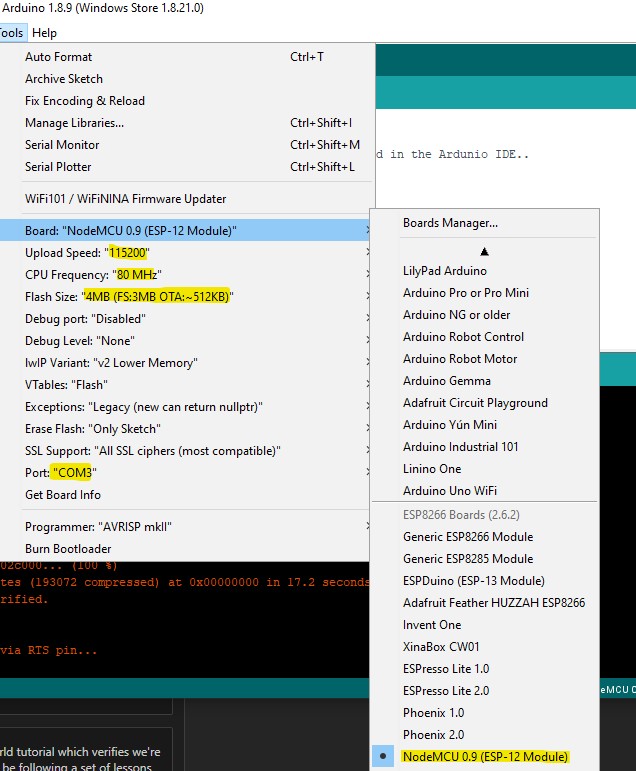
Task: Select ESPresso Lite 1.0 board
Action: tap(485, 669)
